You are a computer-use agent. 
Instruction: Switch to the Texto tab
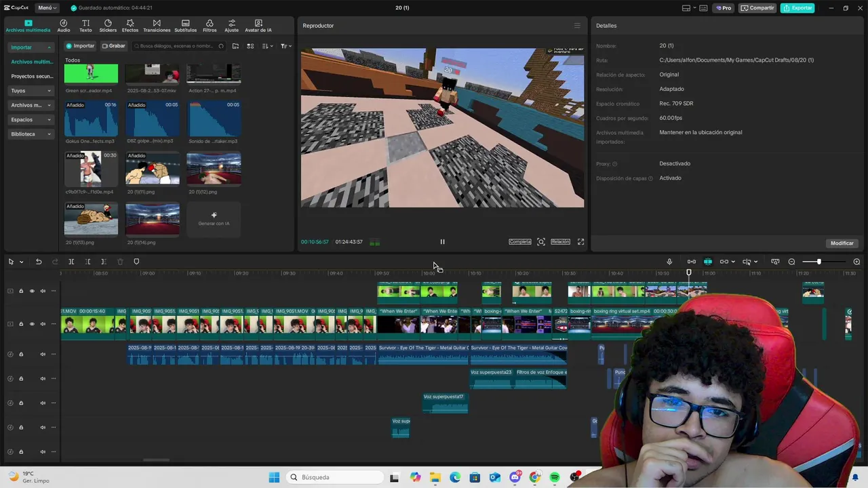tap(85, 26)
